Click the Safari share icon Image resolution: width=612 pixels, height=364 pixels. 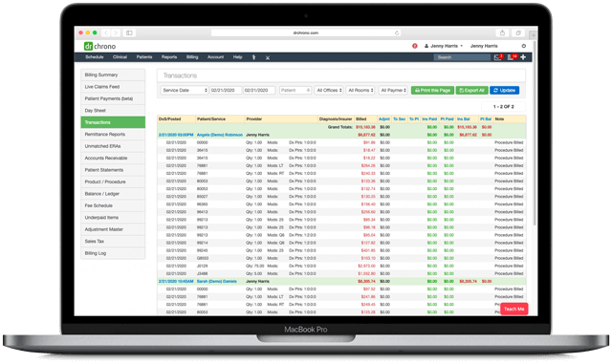pyautogui.click(x=502, y=32)
